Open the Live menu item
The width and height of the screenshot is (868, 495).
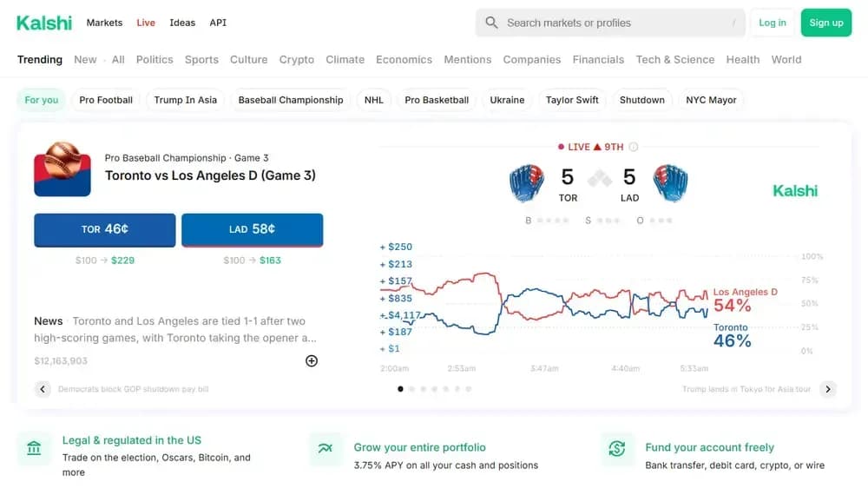point(146,23)
